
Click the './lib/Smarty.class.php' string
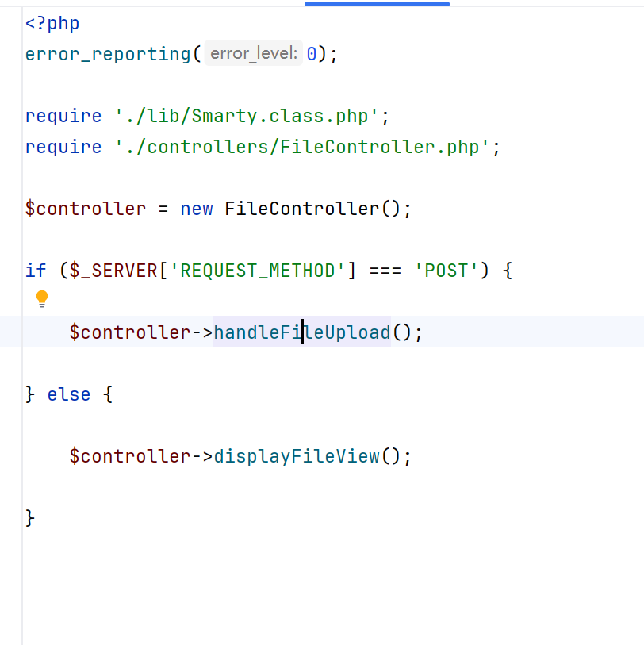pyautogui.click(x=247, y=116)
